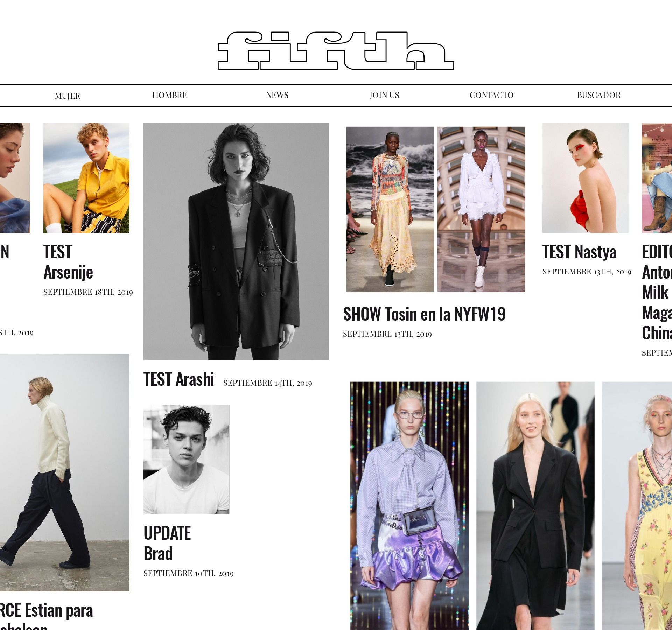
Task: Click the Nastya red glove photo
Action: click(586, 178)
